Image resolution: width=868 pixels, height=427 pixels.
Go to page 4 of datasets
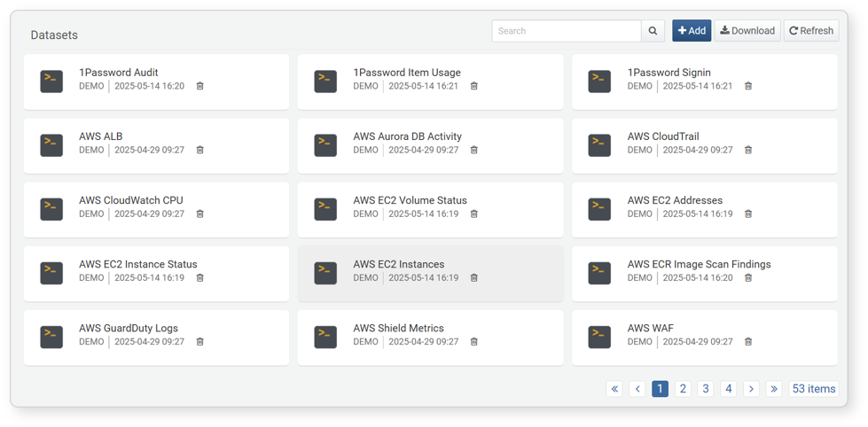coord(728,389)
